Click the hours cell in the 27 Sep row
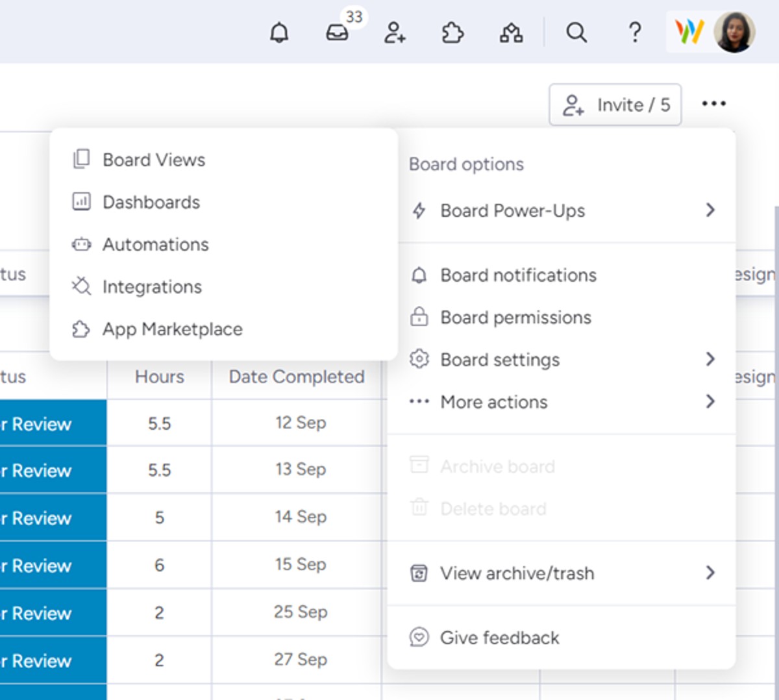The height and width of the screenshot is (700, 779). [159, 660]
